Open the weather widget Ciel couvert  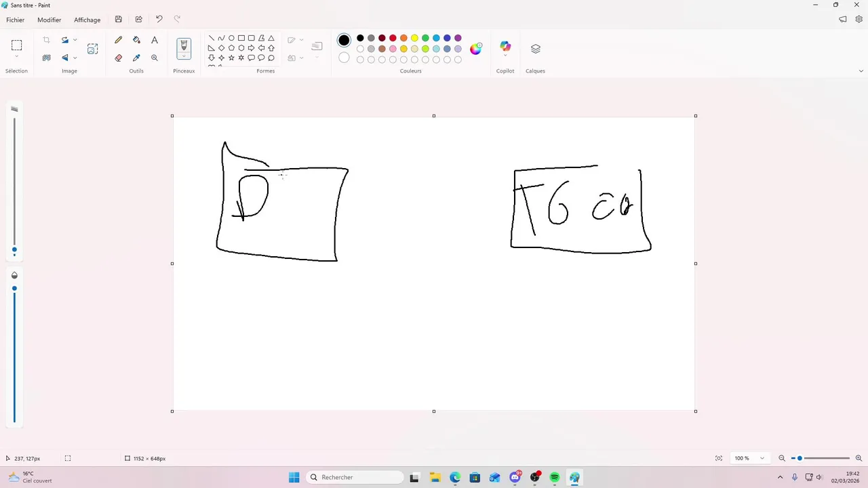point(30,477)
